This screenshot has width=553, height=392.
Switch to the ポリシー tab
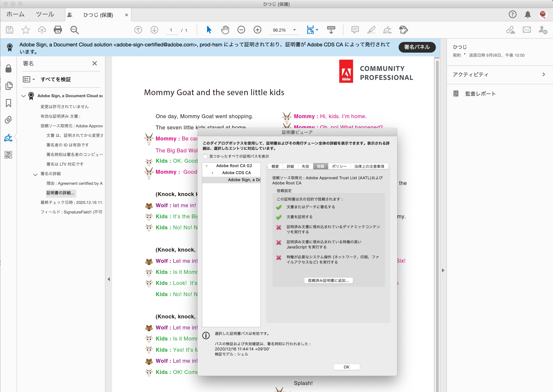click(339, 166)
